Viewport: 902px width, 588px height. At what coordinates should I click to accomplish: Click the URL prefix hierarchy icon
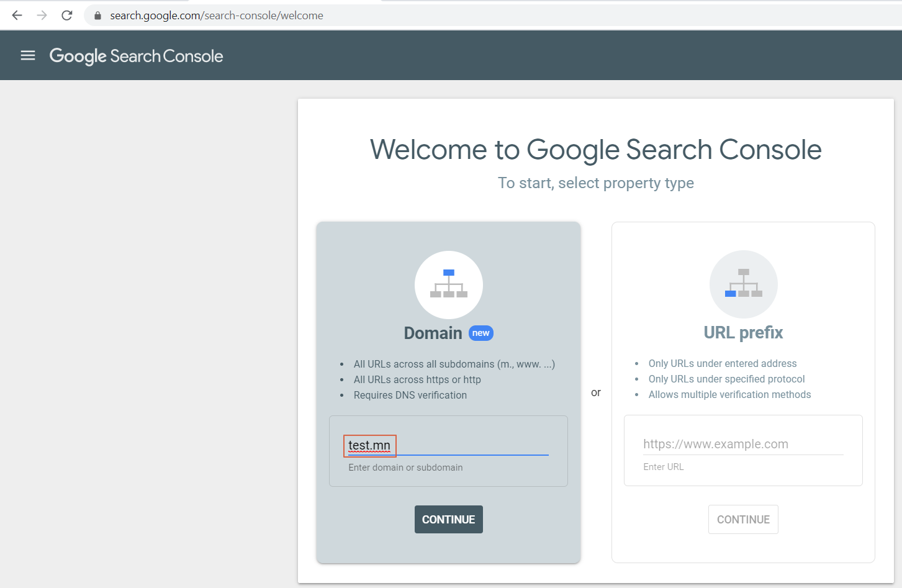pos(744,284)
